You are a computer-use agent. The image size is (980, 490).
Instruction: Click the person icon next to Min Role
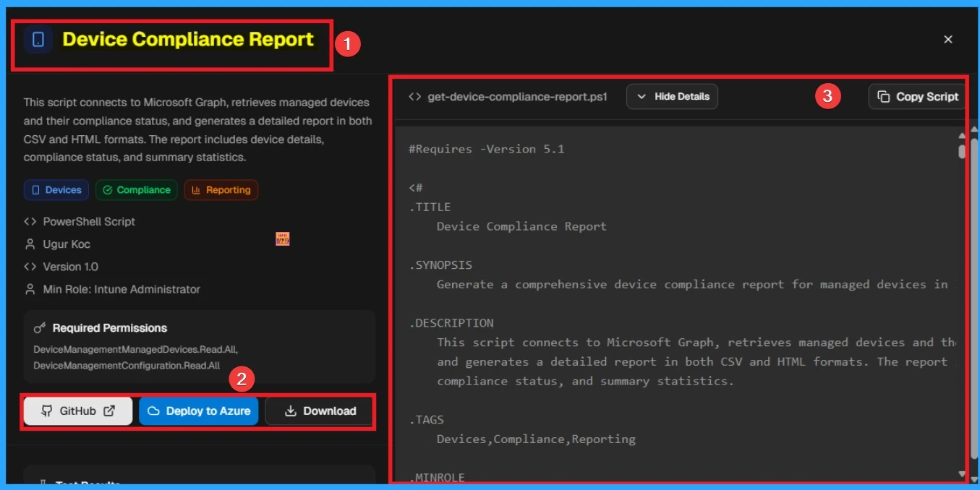(30, 289)
